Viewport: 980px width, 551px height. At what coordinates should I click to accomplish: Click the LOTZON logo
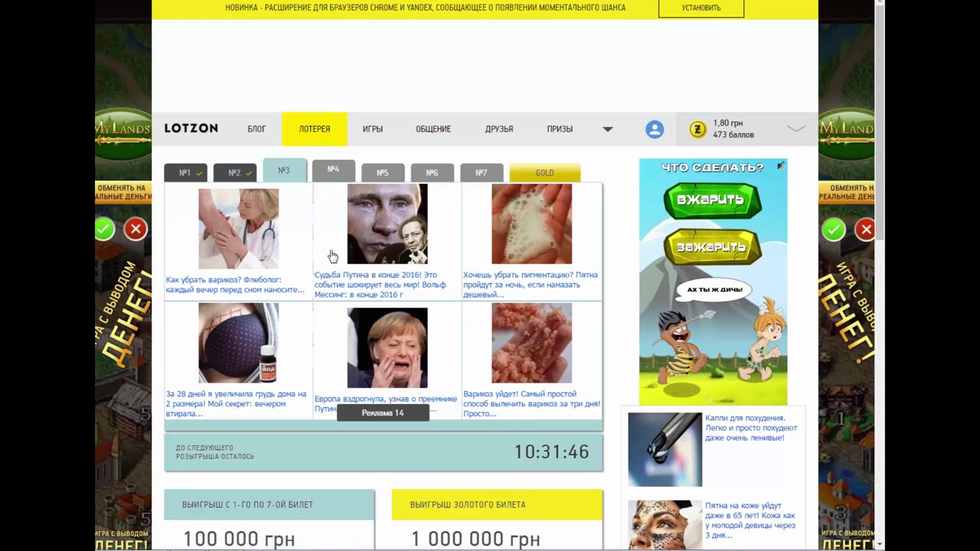pyautogui.click(x=191, y=129)
